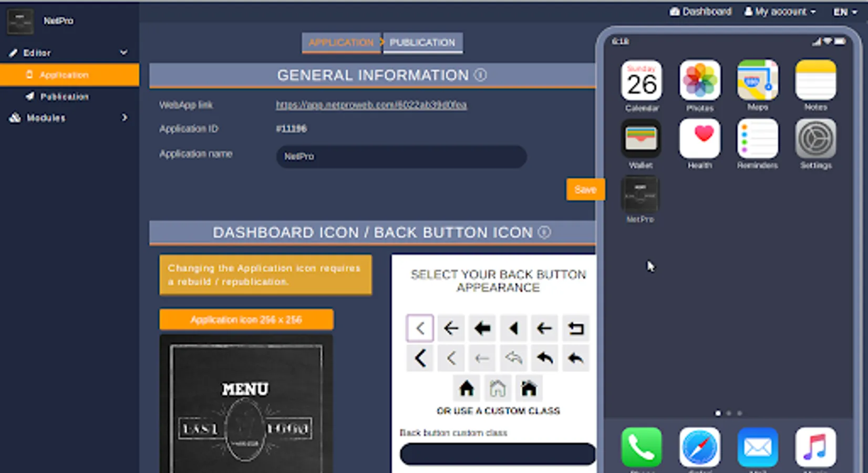Screen dimensions: 868x473
Task: Click the SELECT YOUR BACK BUTTON APPEARANCE heading
Action: [x=498, y=281]
